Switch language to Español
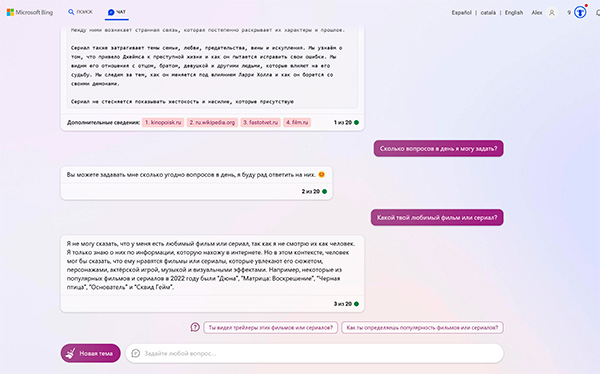Viewport: 600px width, 374px height. [461, 13]
